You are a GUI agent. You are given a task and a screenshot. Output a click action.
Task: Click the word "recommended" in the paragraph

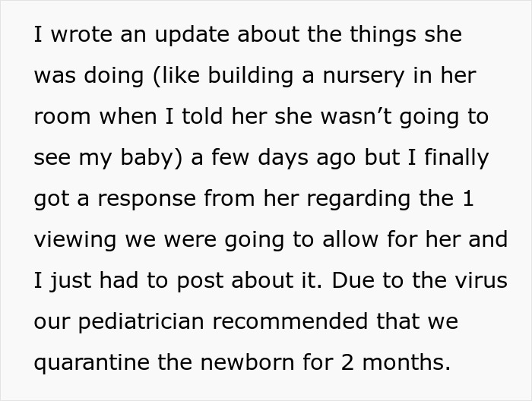292,323
